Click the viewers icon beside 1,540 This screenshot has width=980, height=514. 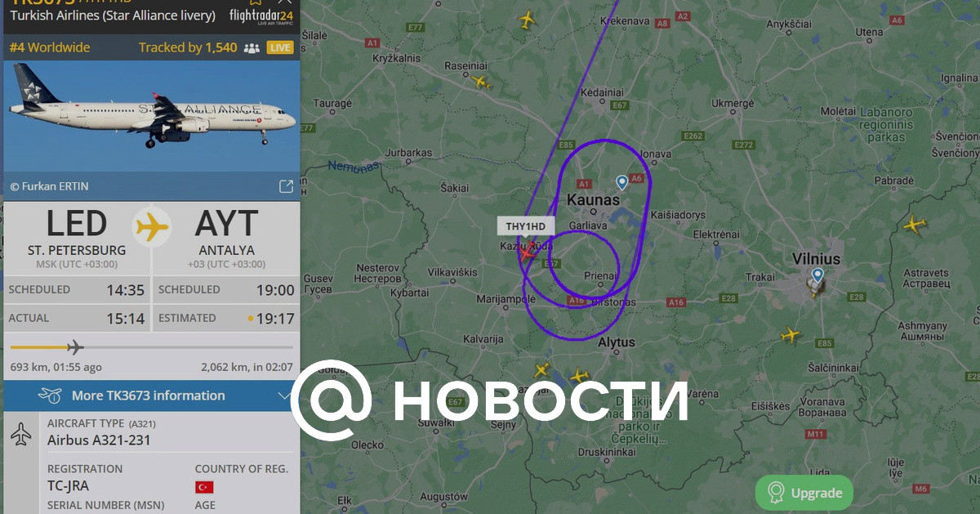pos(252,48)
